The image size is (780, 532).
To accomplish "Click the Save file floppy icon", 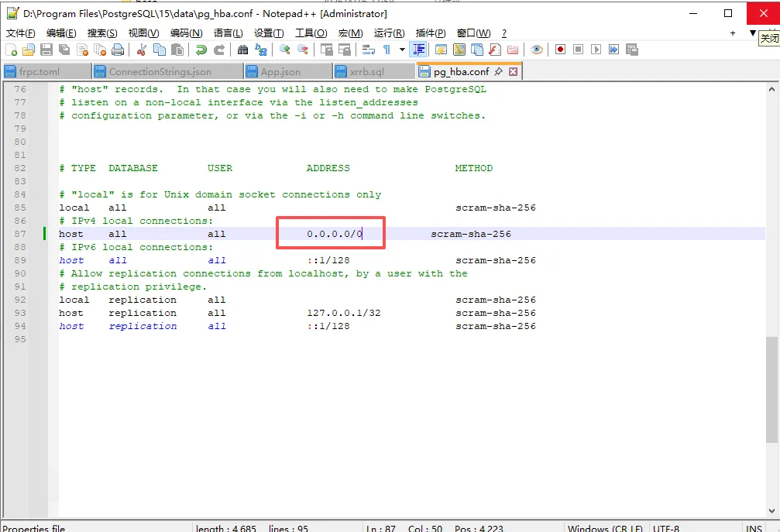I will click(46, 50).
